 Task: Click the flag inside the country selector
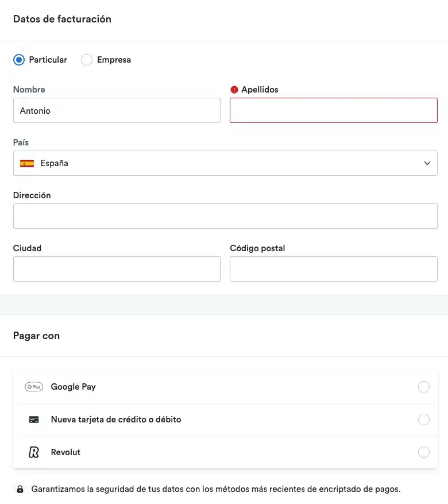[27, 163]
